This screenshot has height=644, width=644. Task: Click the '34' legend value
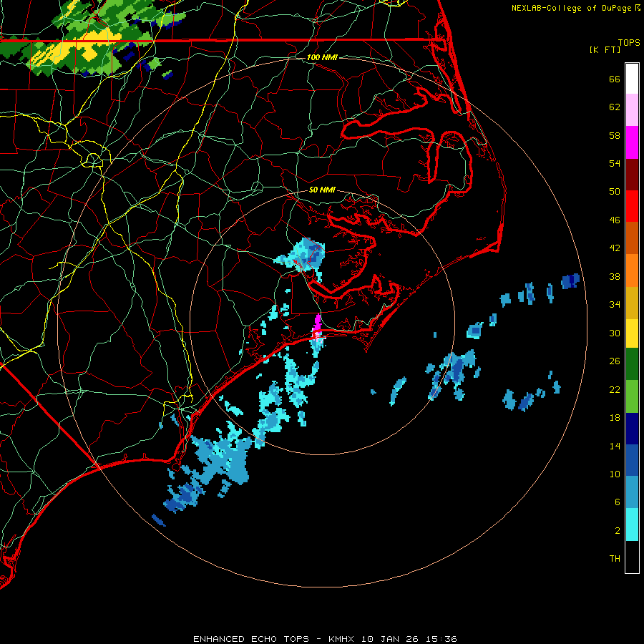615,305
